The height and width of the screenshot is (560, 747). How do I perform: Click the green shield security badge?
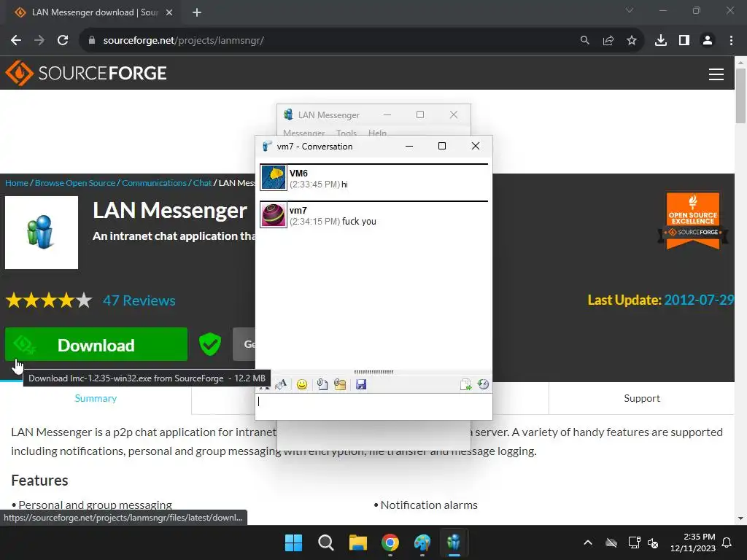pos(209,344)
